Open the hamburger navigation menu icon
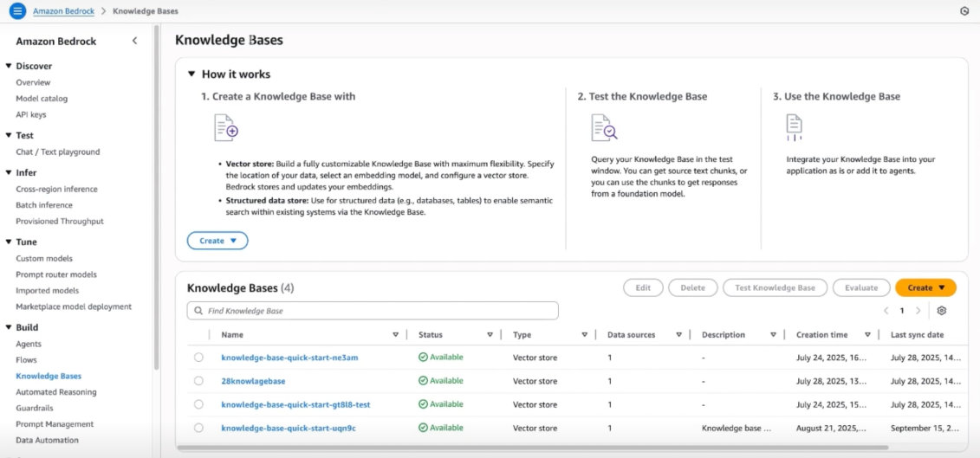 coord(16,11)
